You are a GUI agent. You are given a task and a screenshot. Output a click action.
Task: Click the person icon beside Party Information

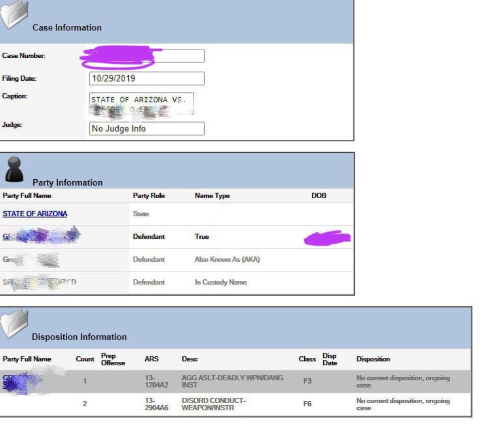click(x=14, y=169)
